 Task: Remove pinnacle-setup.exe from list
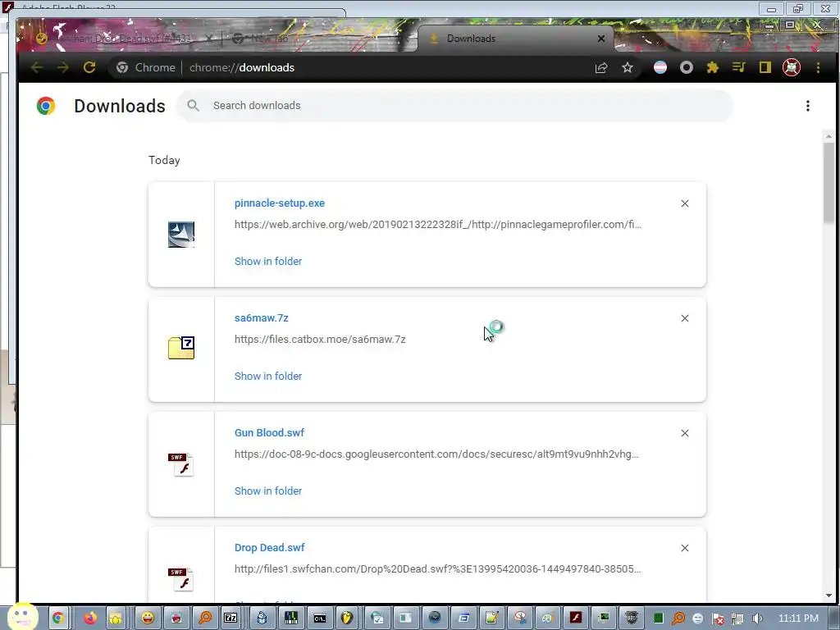point(685,203)
